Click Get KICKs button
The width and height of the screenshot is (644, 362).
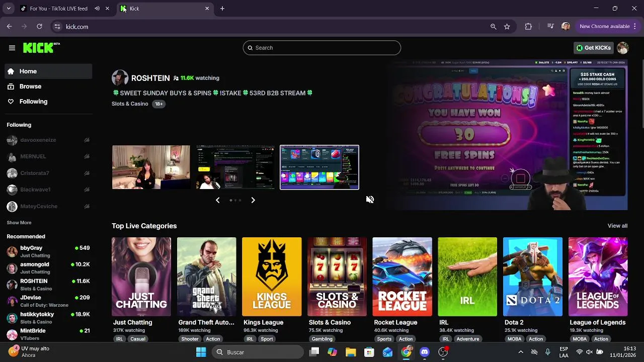594,48
